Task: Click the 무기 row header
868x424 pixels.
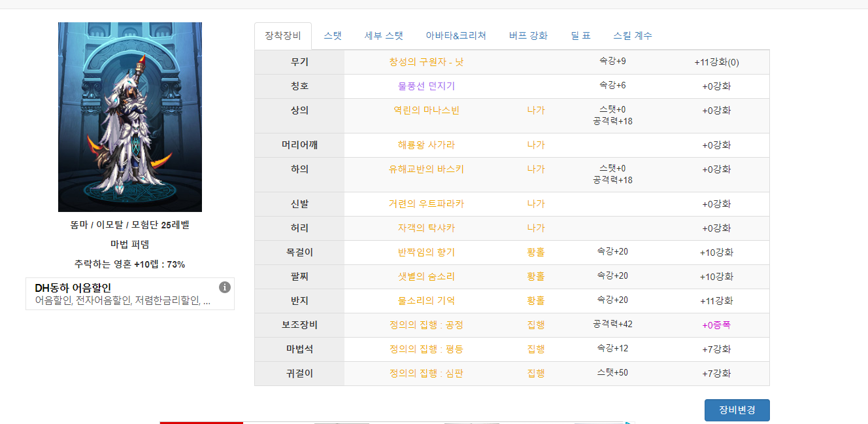Action: (299, 62)
